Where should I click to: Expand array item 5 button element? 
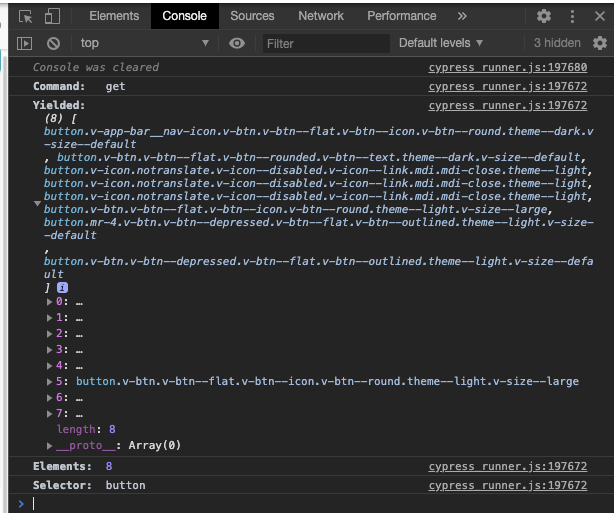[49, 382]
